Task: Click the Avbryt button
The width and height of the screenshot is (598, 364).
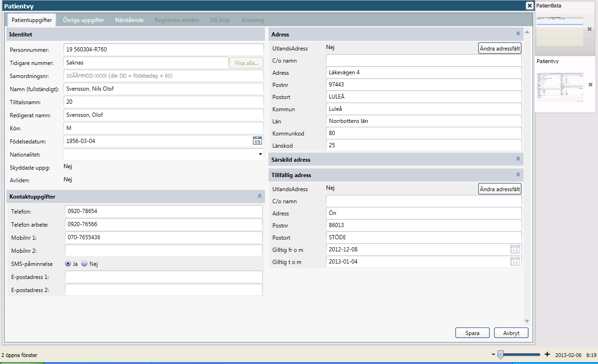Action: click(511, 333)
